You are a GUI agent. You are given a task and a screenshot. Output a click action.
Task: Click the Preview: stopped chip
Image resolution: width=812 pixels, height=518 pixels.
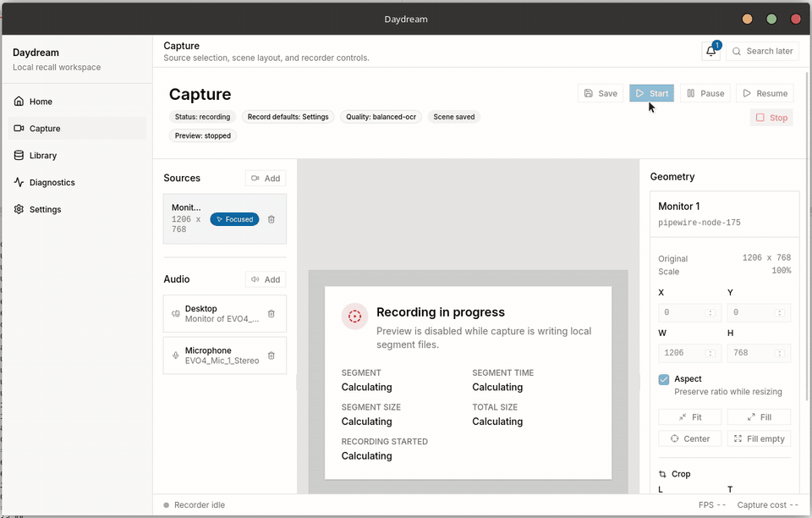tap(203, 135)
